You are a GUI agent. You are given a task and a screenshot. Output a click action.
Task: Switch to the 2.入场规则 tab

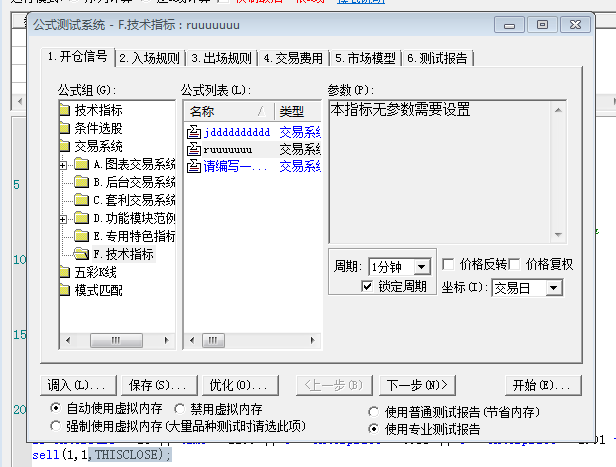point(150,58)
